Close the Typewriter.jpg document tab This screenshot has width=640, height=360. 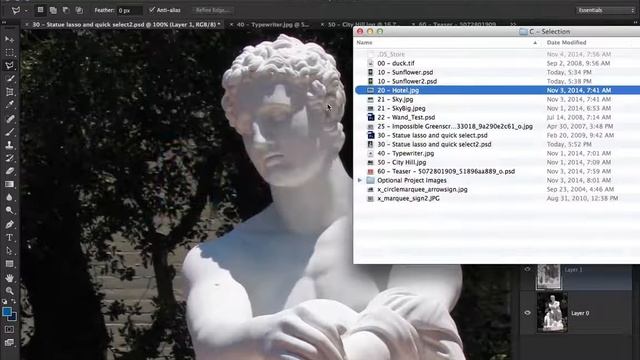231,24
